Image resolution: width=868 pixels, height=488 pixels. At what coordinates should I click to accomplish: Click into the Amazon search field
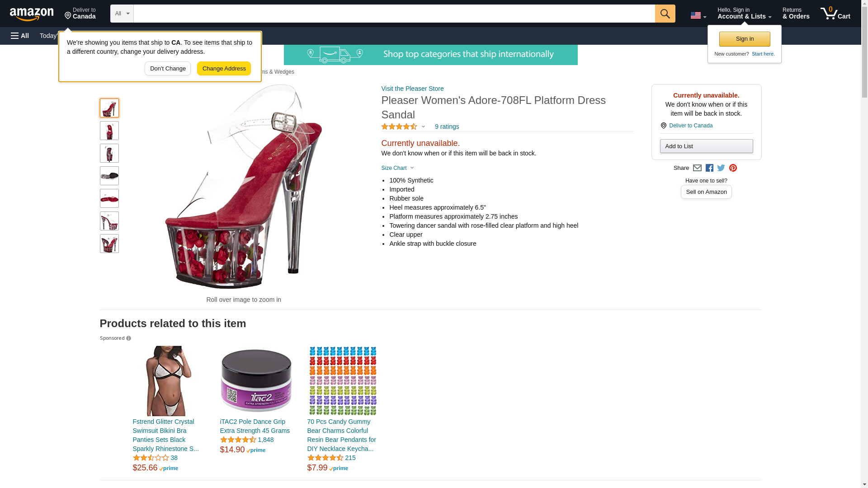tap(394, 14)
